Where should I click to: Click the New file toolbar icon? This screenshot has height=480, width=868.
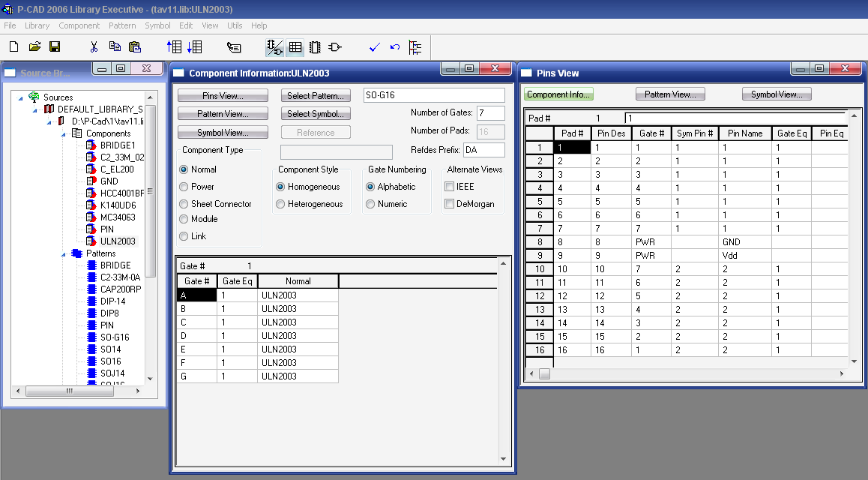(13, 47)
